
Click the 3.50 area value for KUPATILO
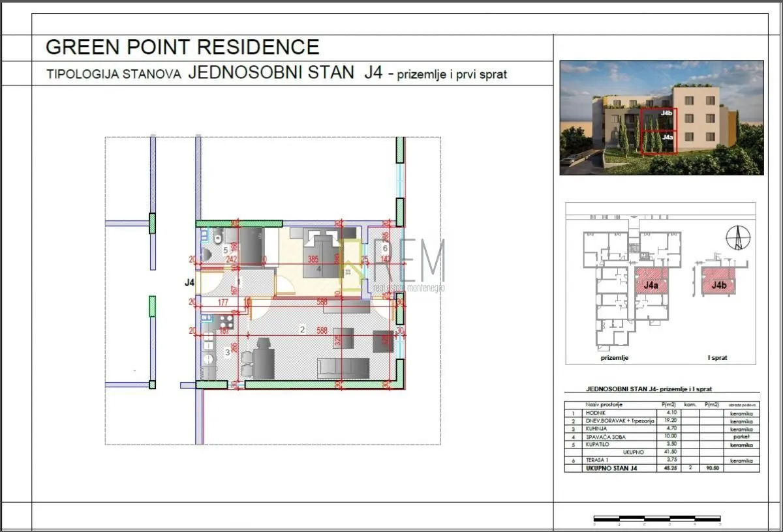tap(671, 444)
